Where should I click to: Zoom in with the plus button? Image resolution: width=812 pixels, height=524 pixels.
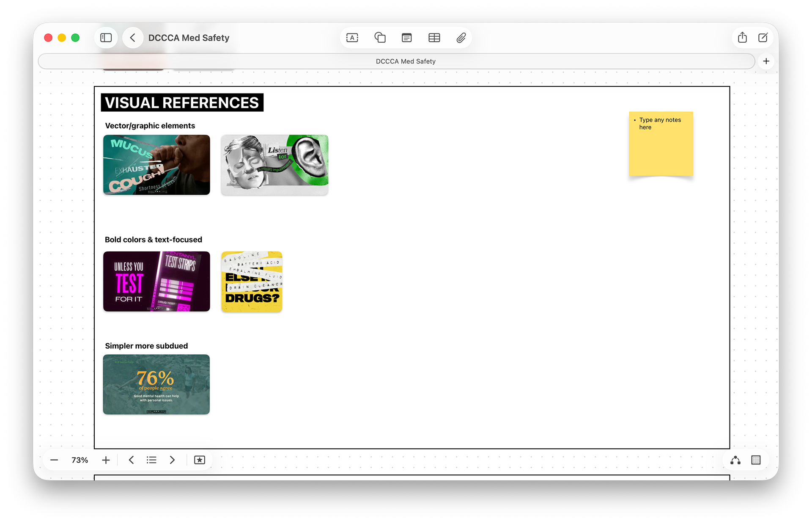tap(106, 460)
